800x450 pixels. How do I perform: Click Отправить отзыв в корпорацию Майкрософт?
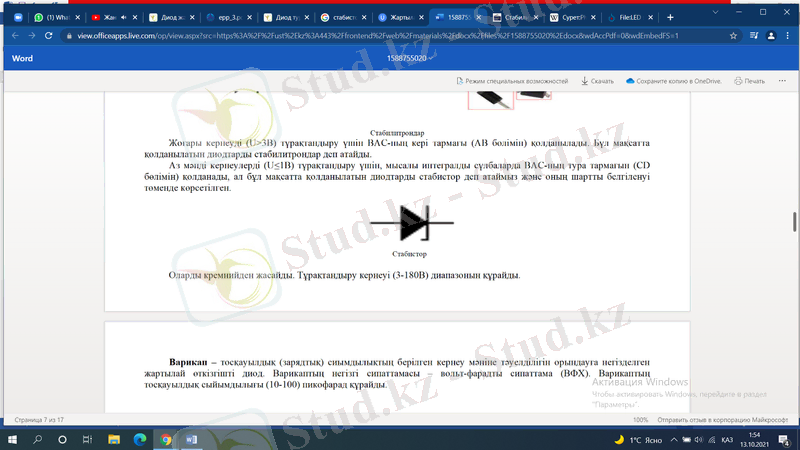(x=722, y=420)
